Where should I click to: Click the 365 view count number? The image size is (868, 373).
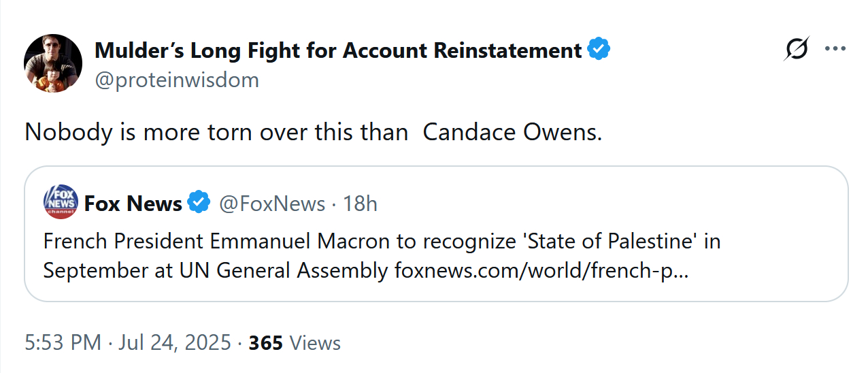point(265,342)
